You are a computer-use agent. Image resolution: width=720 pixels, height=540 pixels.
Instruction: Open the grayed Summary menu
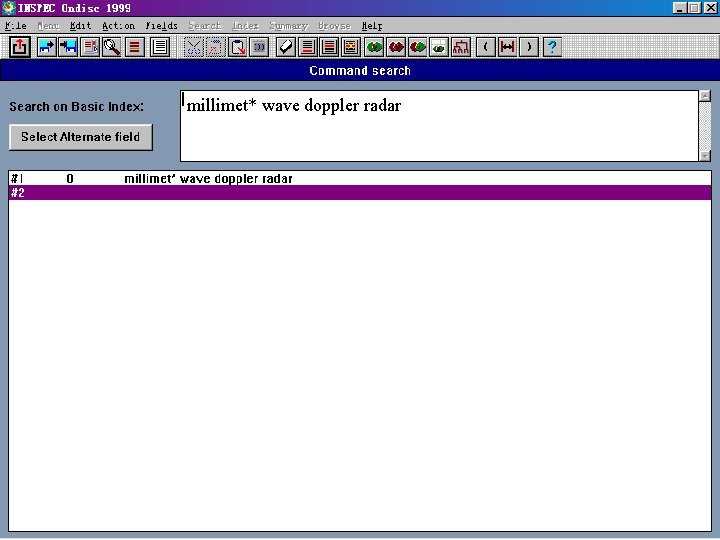(x=288, y=26)
